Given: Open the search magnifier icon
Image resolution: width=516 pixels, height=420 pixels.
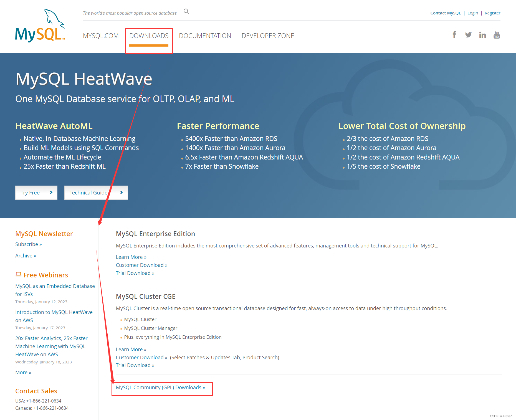Looking at the screenshot, I should point(186,11).
